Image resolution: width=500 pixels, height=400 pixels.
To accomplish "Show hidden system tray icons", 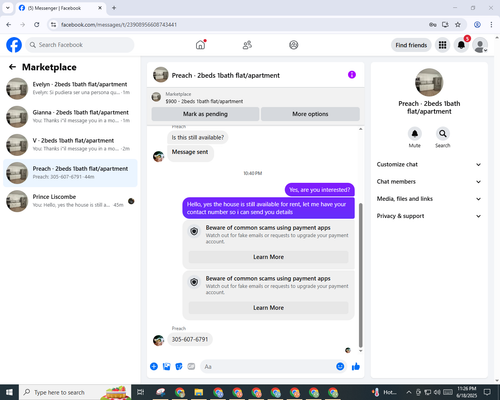I will (x=409, y=392).
